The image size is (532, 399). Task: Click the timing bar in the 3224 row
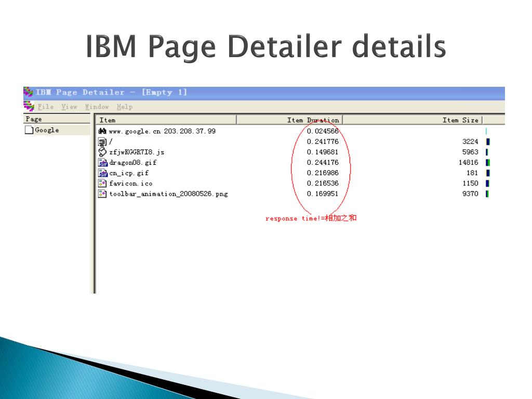[488, 141]
